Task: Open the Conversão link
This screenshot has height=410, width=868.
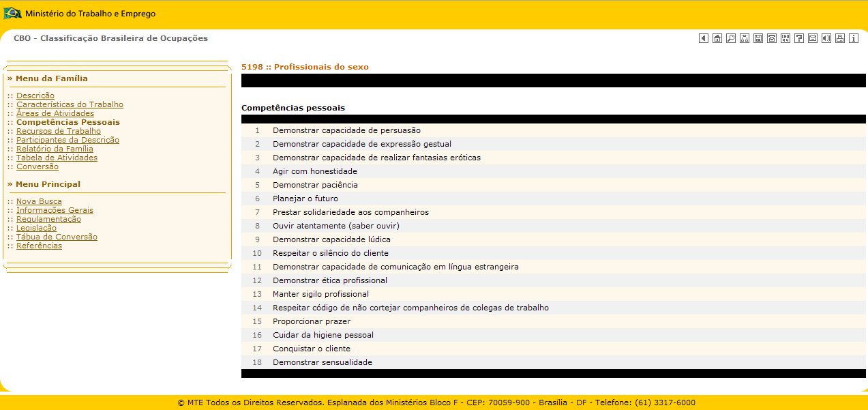Action: pyautogui.click(x=38, y=166)
